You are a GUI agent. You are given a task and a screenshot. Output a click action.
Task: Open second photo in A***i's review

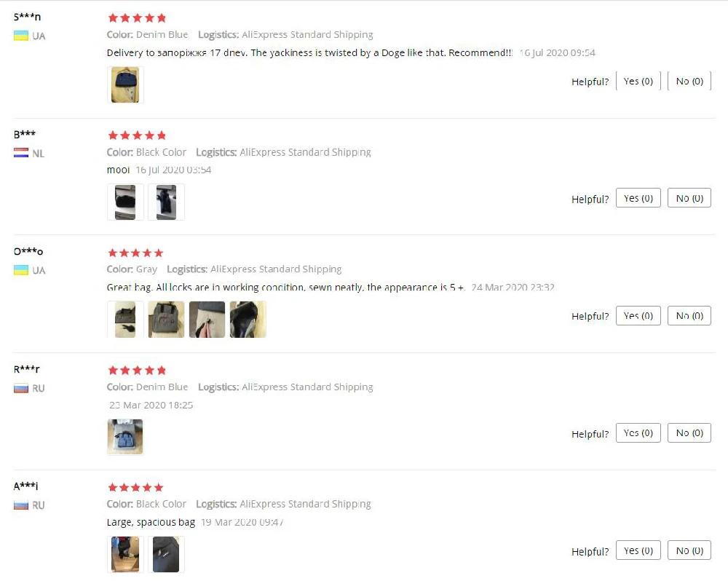166,554
